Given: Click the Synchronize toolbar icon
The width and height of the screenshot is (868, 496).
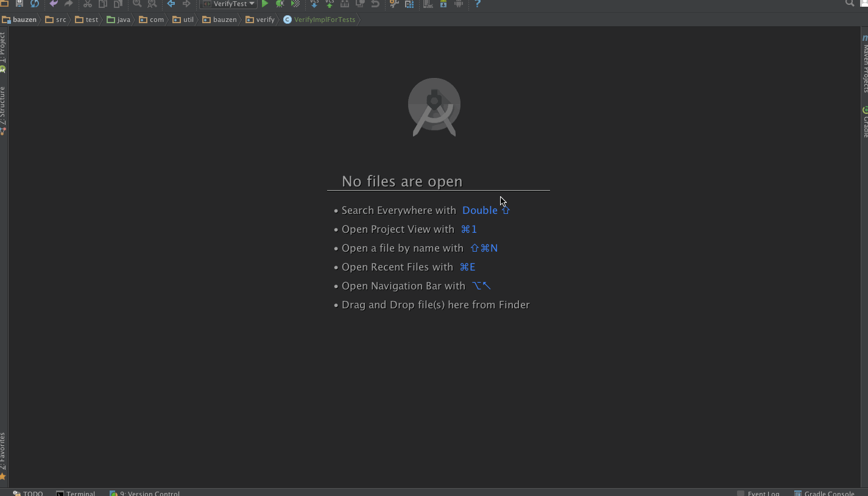Looking at the screenshot, I should [35, 4].
